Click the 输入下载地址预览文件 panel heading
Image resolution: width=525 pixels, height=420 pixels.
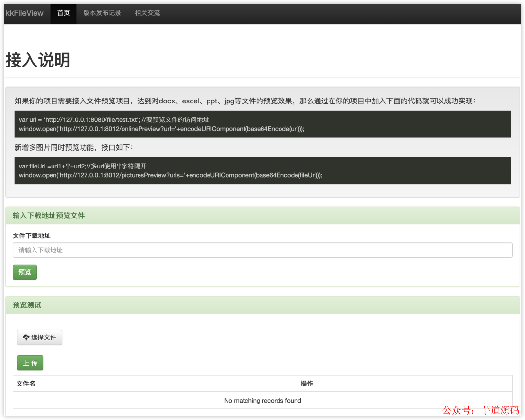262,216
